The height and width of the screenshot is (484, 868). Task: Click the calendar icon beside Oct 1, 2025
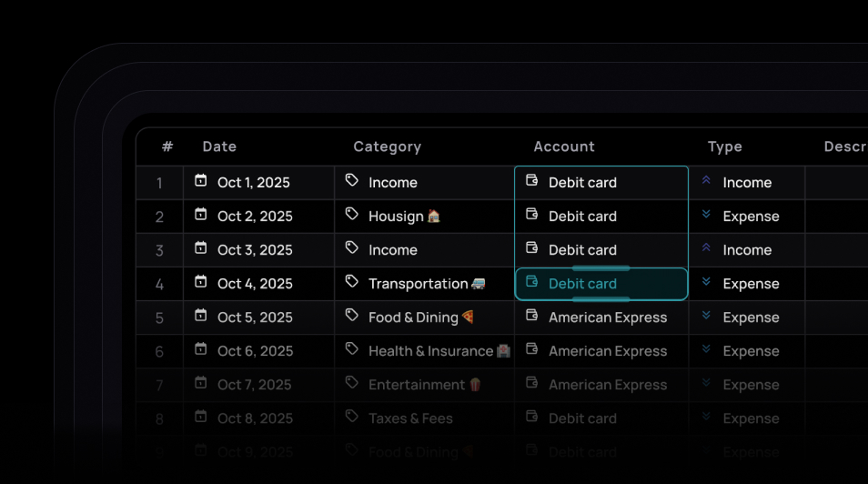pyautogui.click(x=201, y=181)
